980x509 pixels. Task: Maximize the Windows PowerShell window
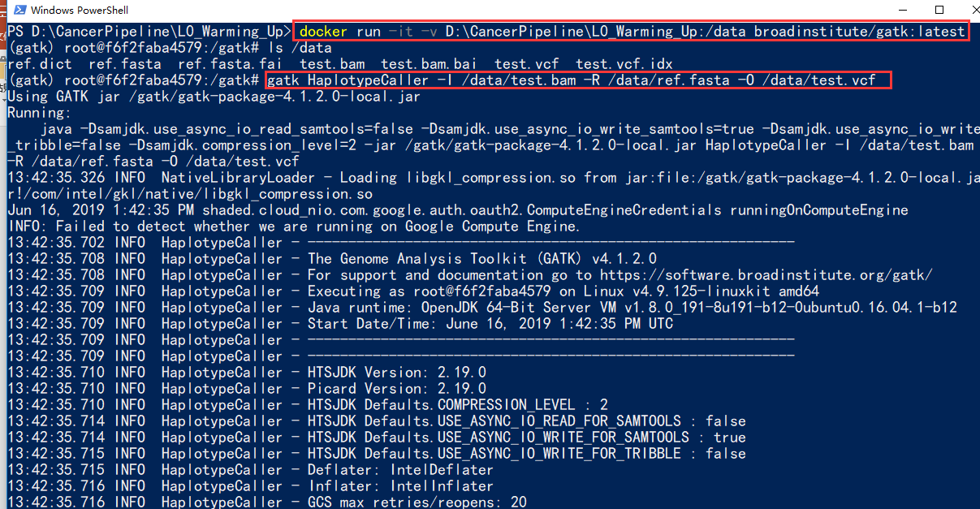[x=939, y=10]
